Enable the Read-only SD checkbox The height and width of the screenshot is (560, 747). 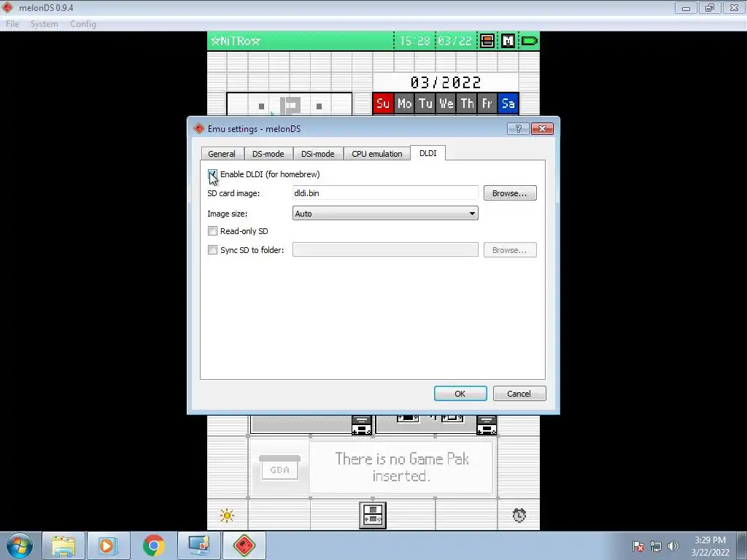click(212, 231)
